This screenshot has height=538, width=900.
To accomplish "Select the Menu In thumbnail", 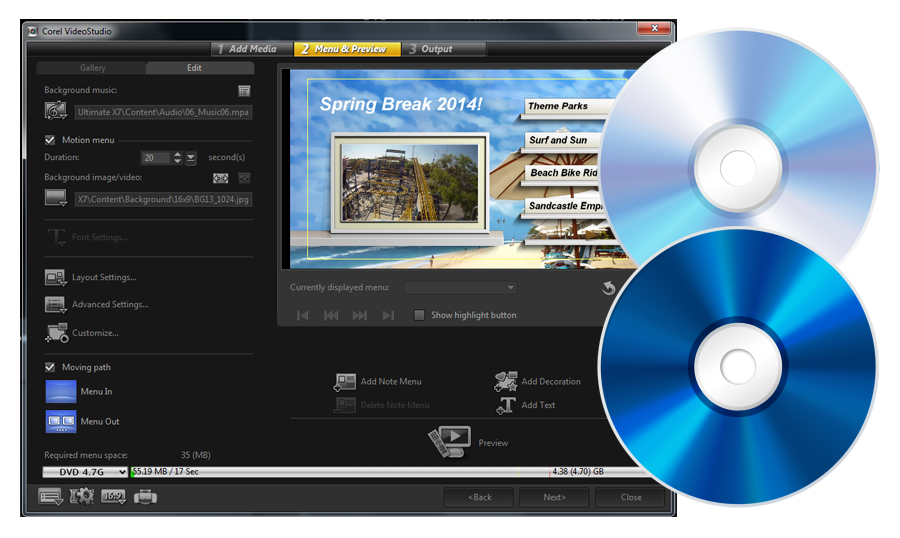I will coord(61,392).
